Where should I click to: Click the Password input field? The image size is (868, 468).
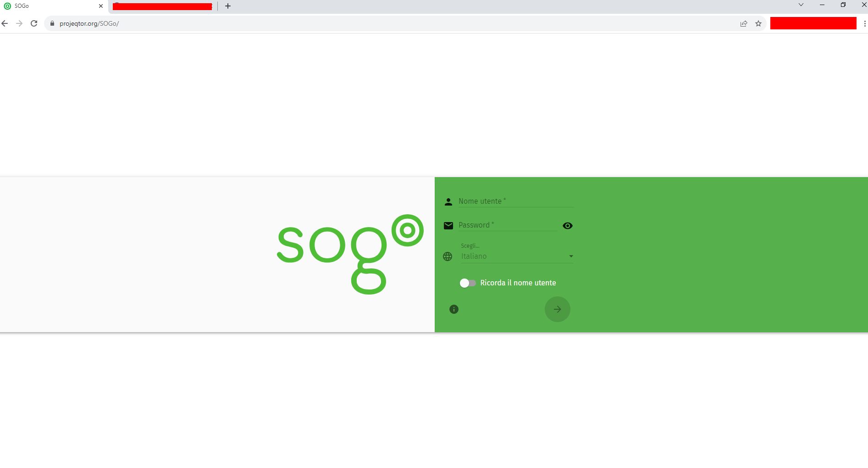[x=508, y=225]
